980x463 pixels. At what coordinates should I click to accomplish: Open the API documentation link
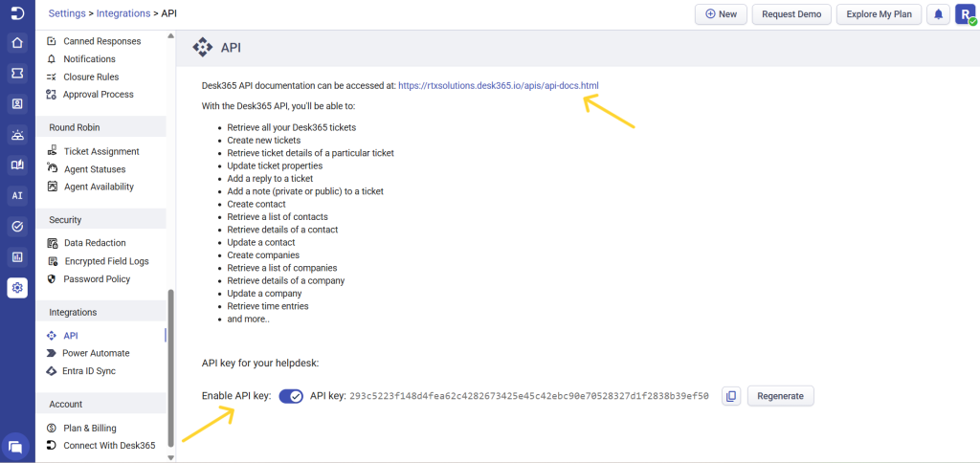499,86
